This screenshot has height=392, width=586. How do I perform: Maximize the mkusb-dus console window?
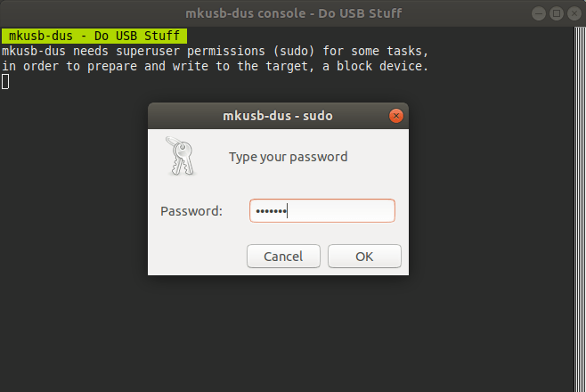[x=557, y=13]
